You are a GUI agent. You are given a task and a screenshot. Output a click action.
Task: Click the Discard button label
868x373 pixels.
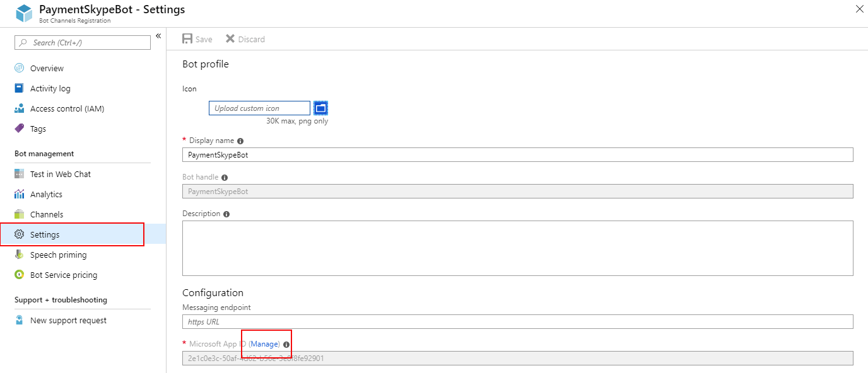click(x=252, y=39)
